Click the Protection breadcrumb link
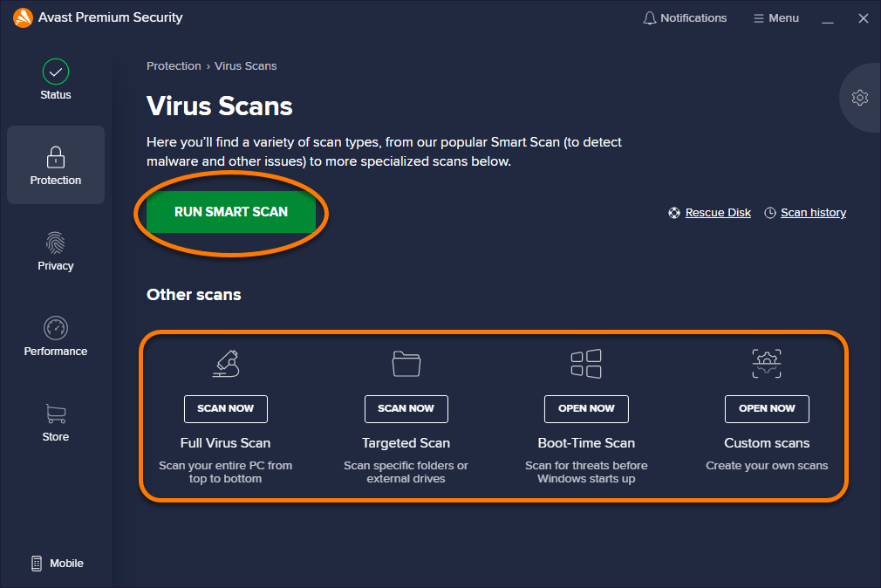The image size is (881, 588). [174, 65]
